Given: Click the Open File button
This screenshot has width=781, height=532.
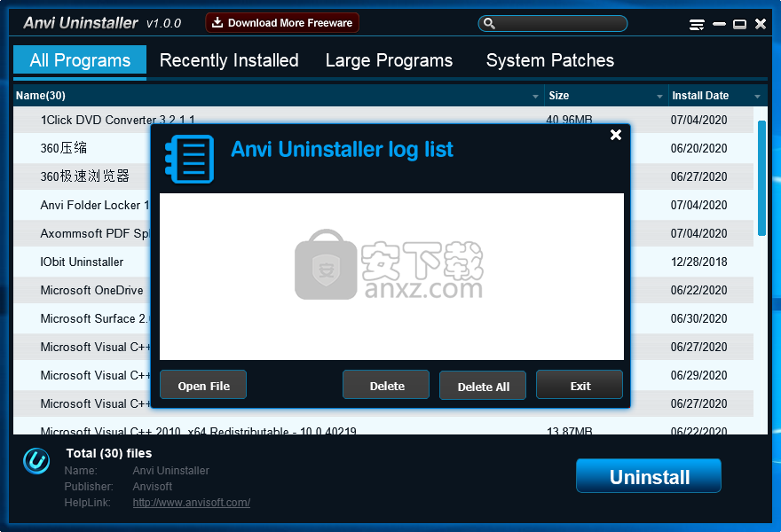Looking at the screenshot, I should pos(203,385).
